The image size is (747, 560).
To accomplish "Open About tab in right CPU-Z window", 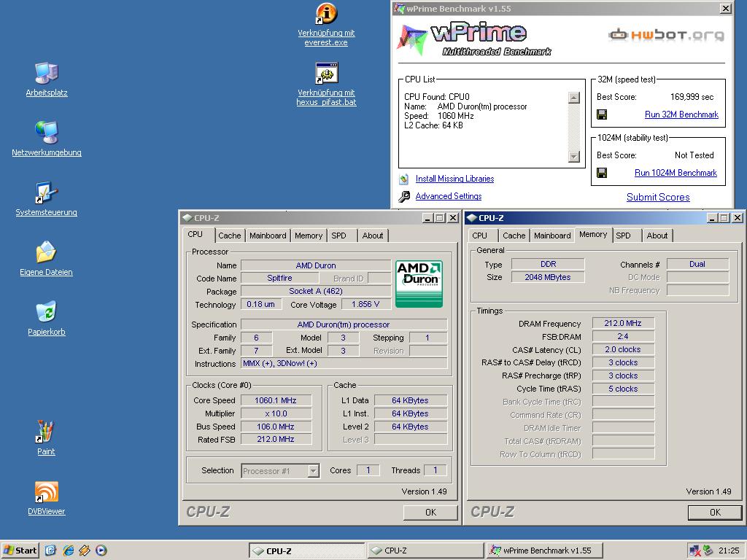I will 657,236.
